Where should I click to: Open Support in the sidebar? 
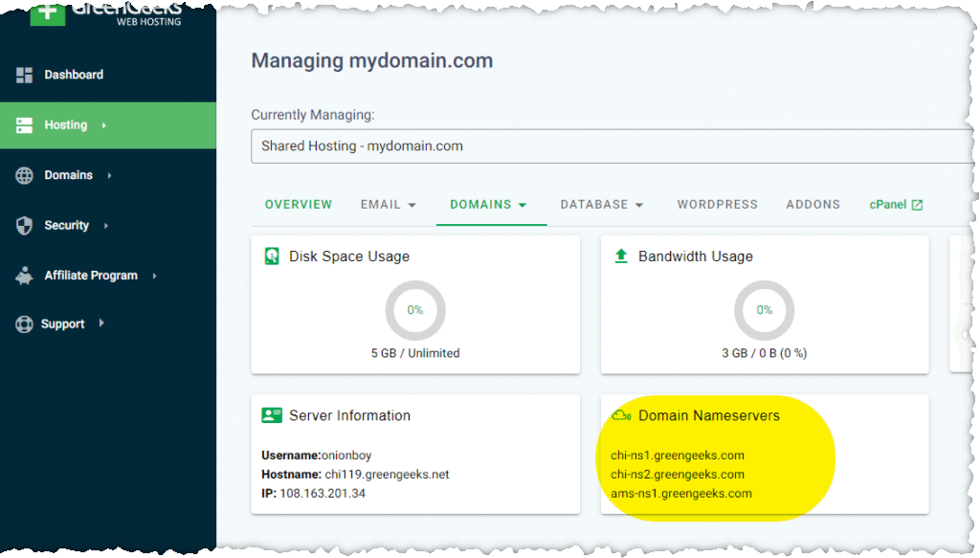[x=62, y=324]
